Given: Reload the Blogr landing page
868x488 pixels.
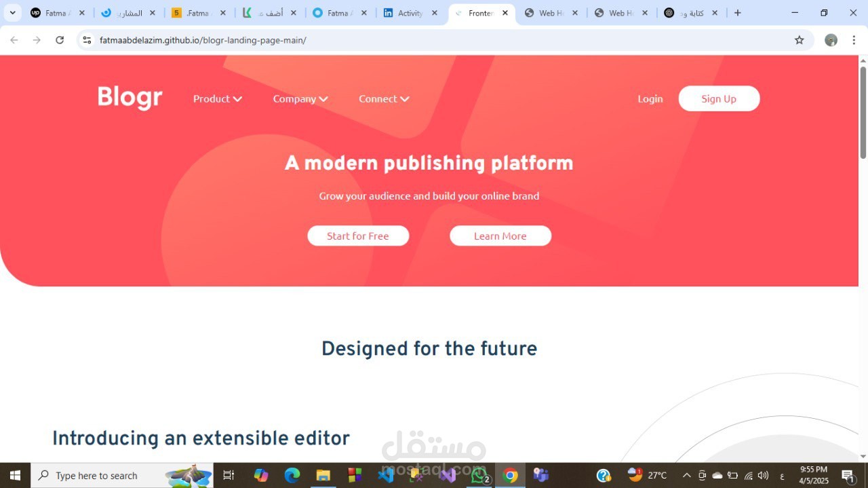Looking at the screenshot, I should coord(60,40).
